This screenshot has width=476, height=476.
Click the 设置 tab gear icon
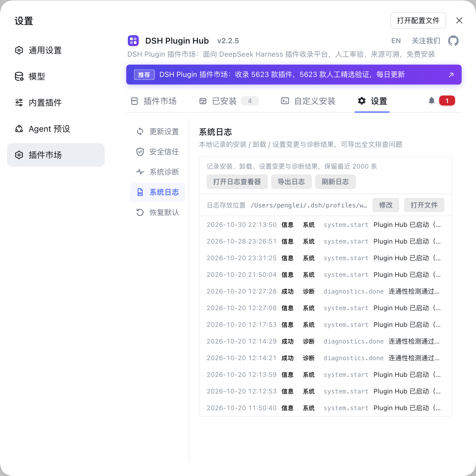click(362, 101)
